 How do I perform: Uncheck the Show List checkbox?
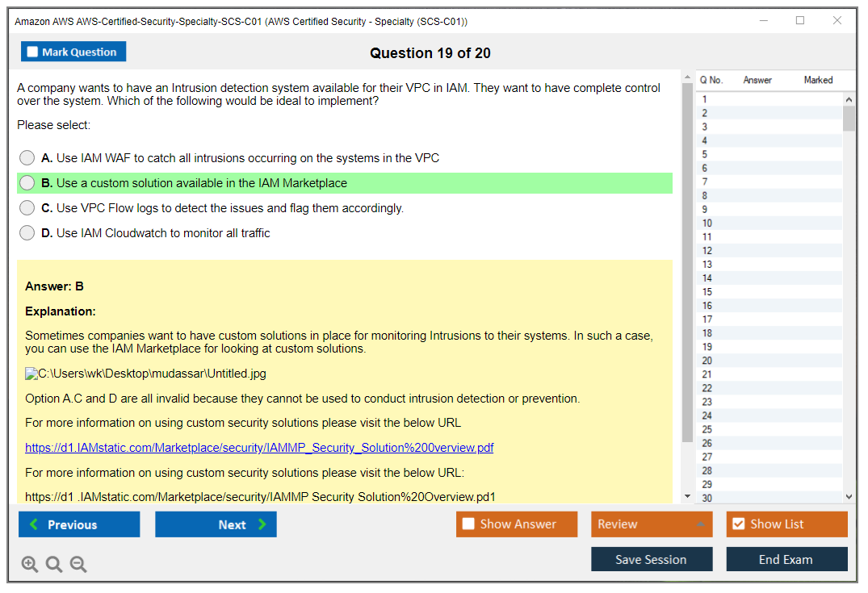click(x=738, y=524)
